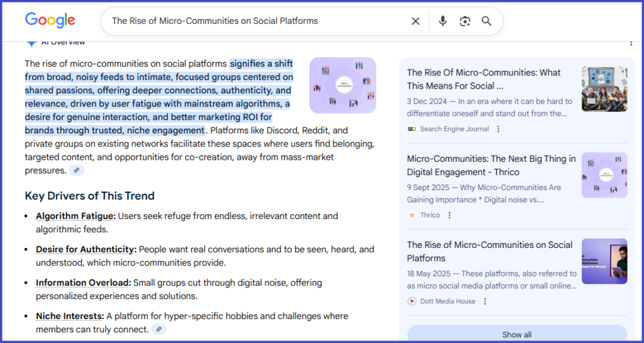Click inside the Google search input field

coord(252,21)
